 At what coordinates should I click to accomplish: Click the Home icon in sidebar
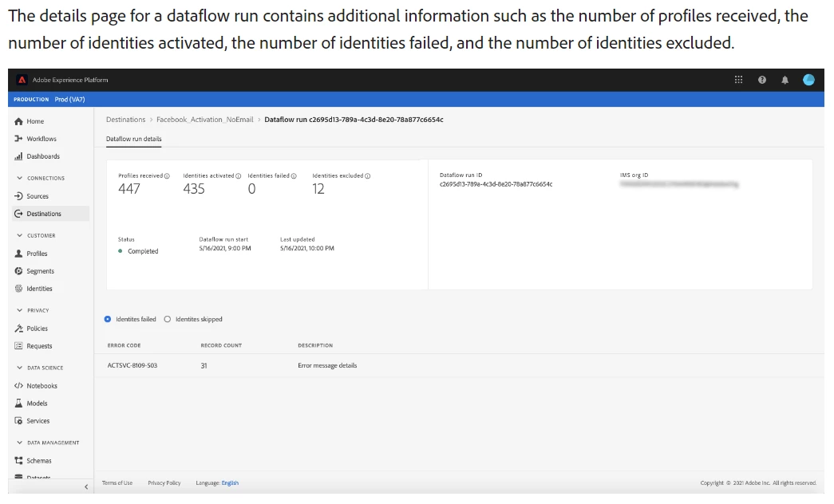18,121
